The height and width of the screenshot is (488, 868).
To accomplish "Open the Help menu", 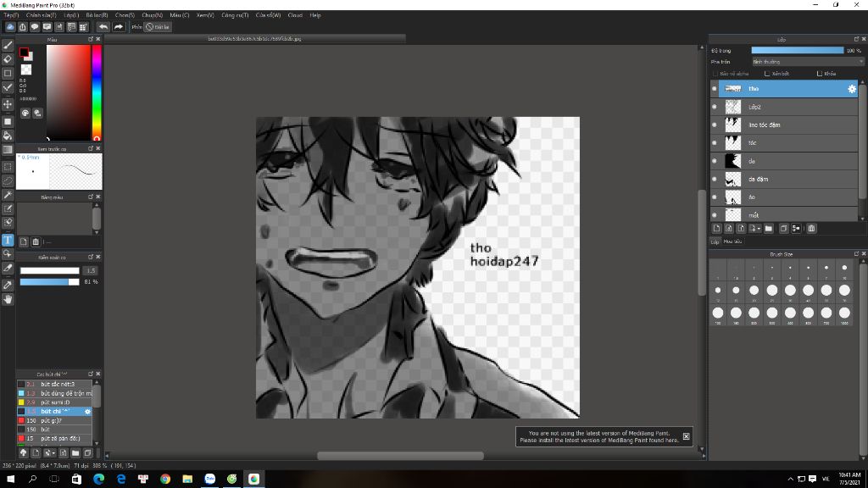I will [x=315, y=15].
